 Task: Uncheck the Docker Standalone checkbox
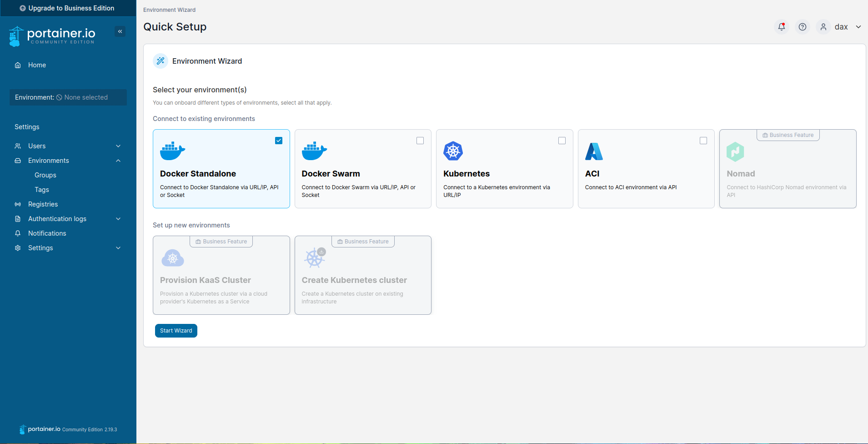pyautogui.click(x=279, y=141)
